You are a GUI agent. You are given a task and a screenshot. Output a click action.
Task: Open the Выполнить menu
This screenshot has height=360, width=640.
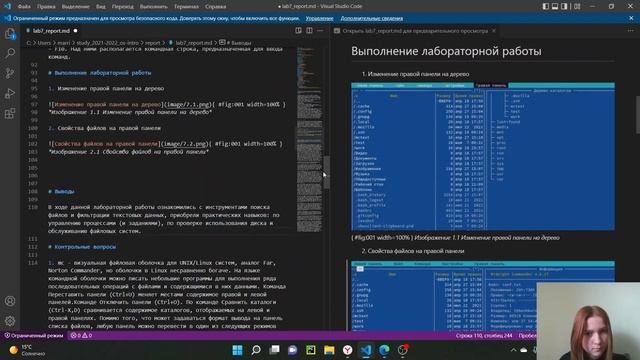pos(153,7)
